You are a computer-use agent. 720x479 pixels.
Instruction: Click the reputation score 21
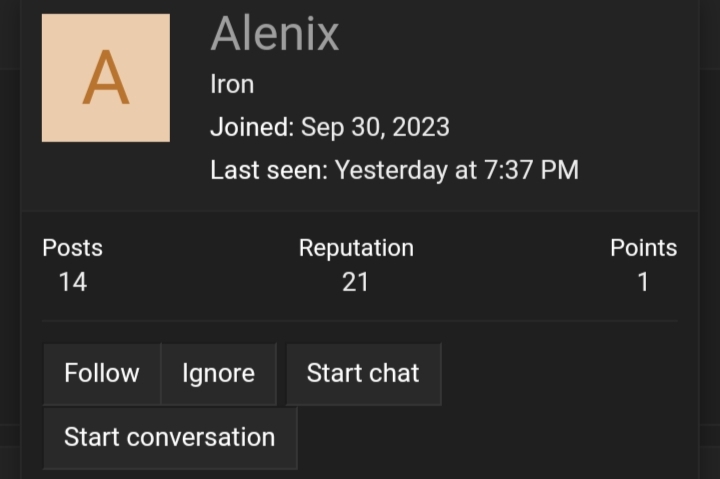pos(355,282)
